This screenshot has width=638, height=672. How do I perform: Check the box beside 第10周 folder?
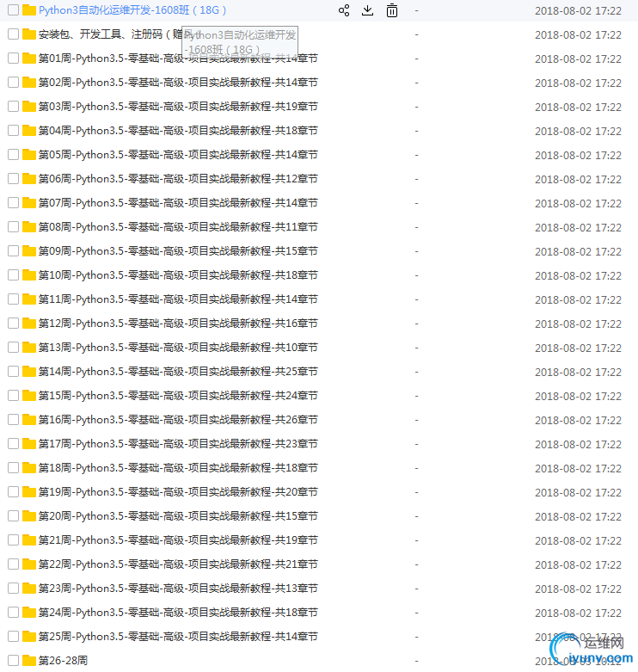[13, 275]
